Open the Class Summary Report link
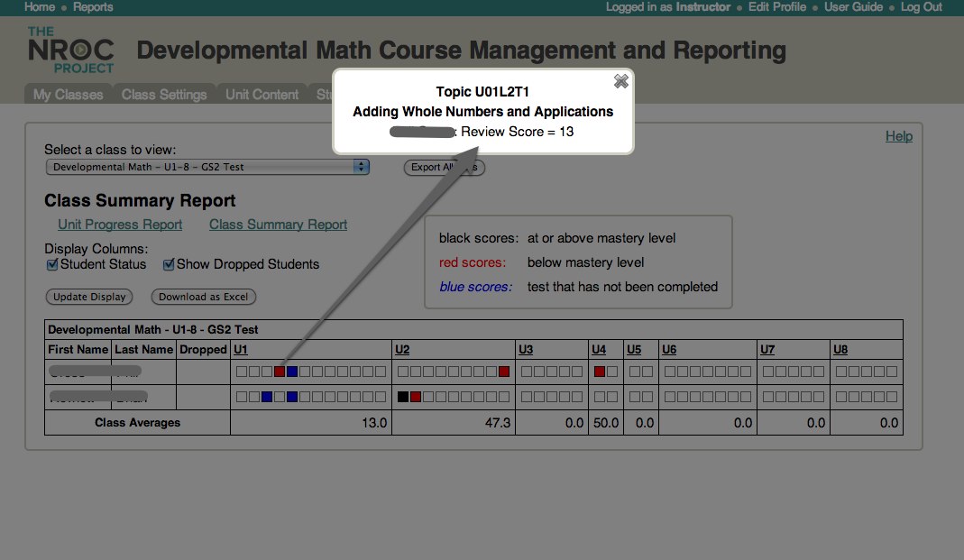 click(x=278, y=225)
